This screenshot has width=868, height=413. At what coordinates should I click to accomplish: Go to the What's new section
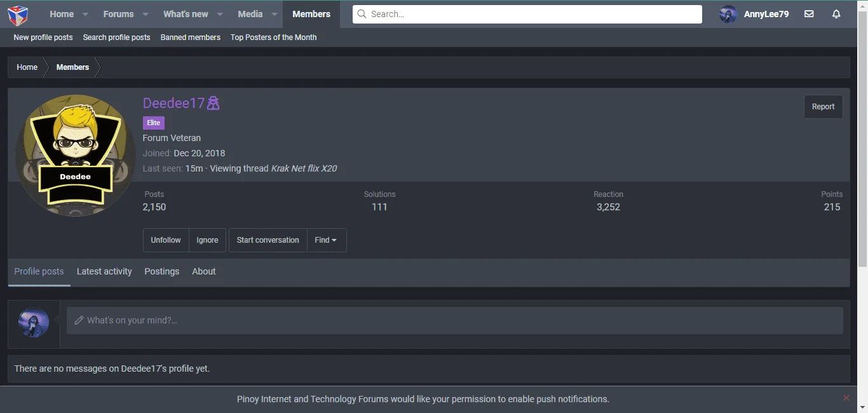(186, 14)
